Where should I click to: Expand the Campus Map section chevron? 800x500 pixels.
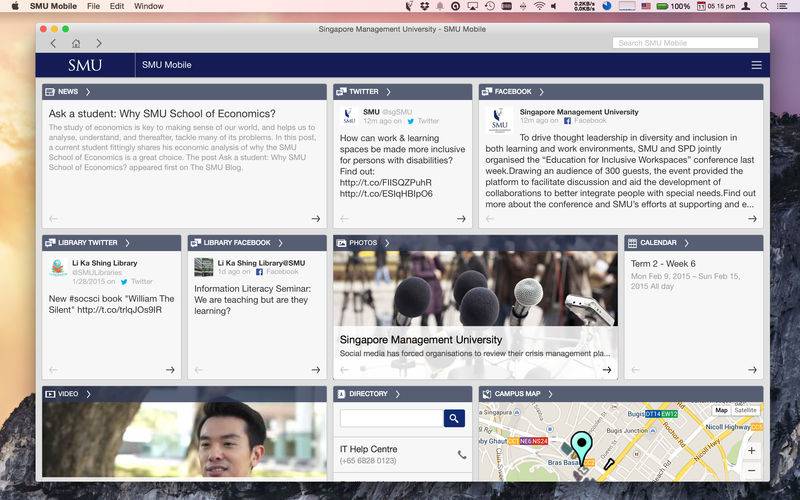click(x=550, y=394)
